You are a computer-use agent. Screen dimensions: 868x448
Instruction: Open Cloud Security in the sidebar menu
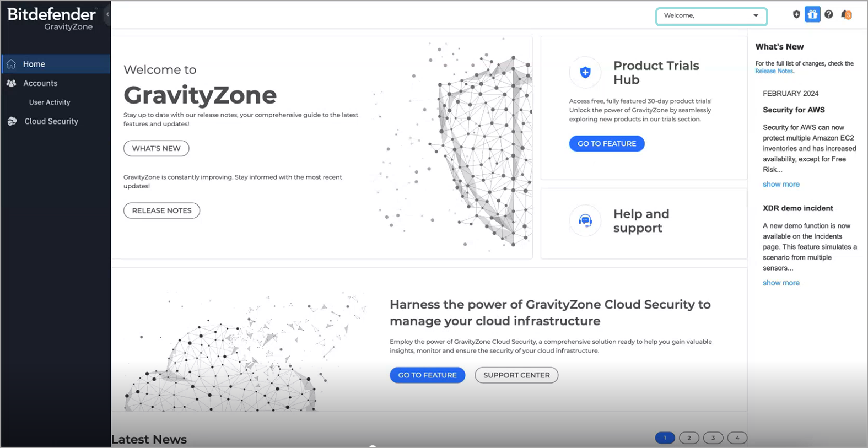click(x=51, y=121)
